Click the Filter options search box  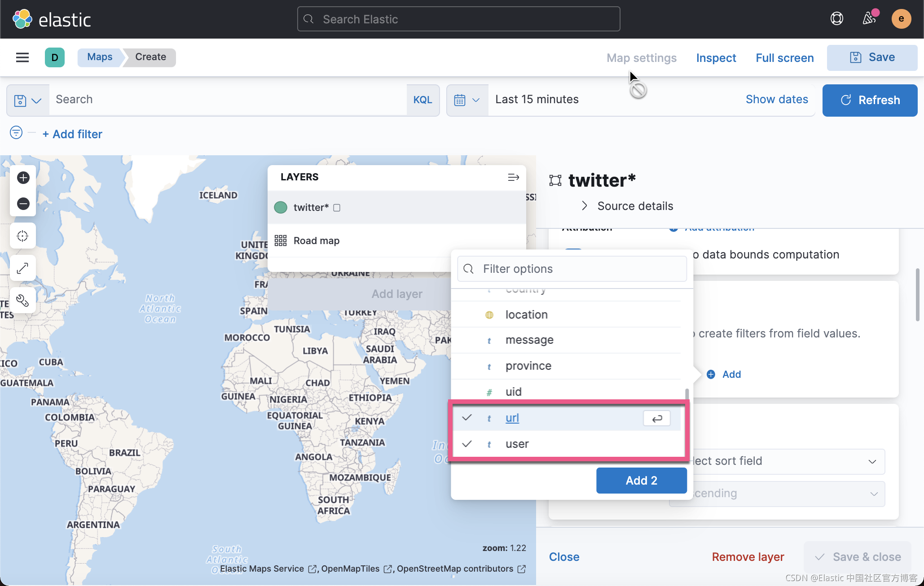tap(572, 269)
